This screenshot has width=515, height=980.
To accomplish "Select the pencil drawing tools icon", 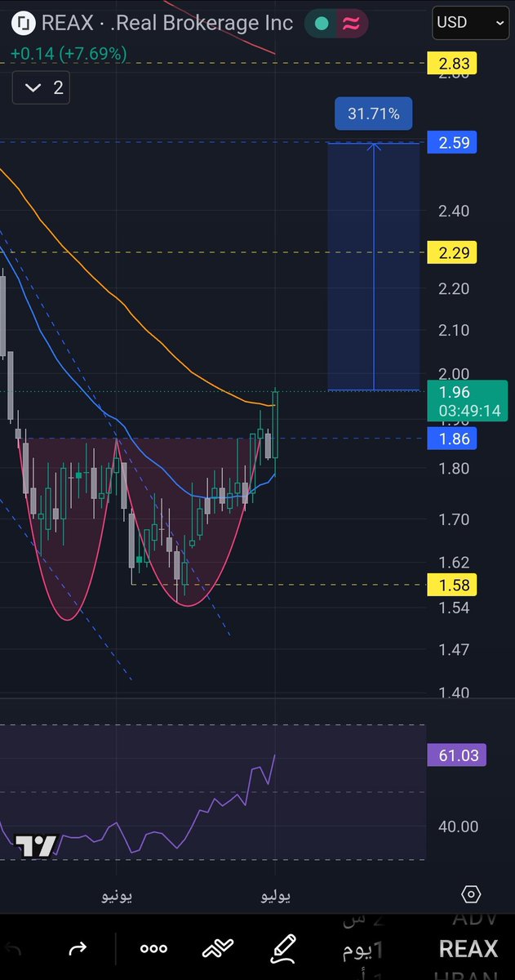I will click(x=282, y=948).
